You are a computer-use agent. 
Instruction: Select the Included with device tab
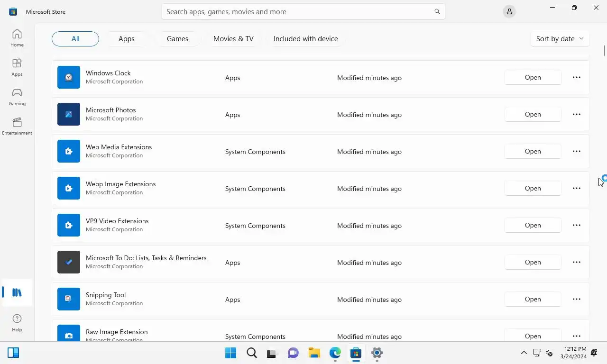[306, 39]
